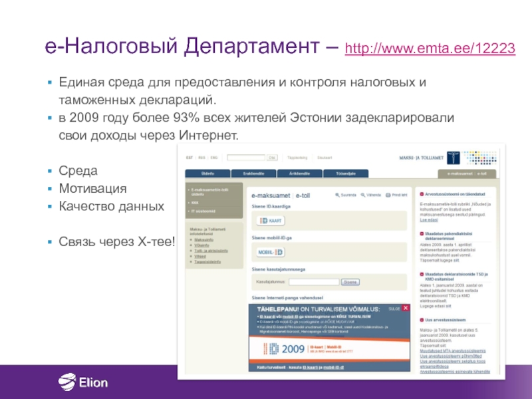The image size is (532, 399).
Task: Open Muudatus deklaratsioonide TSD ja KMD esitamisel heading
Action: pyautogui.click(x=456, y=276)
